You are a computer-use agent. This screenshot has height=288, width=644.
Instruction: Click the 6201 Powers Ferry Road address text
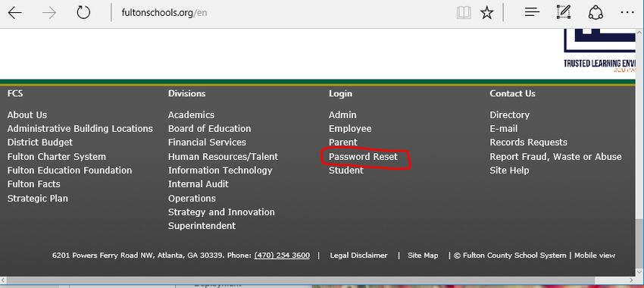coord(139,255)
